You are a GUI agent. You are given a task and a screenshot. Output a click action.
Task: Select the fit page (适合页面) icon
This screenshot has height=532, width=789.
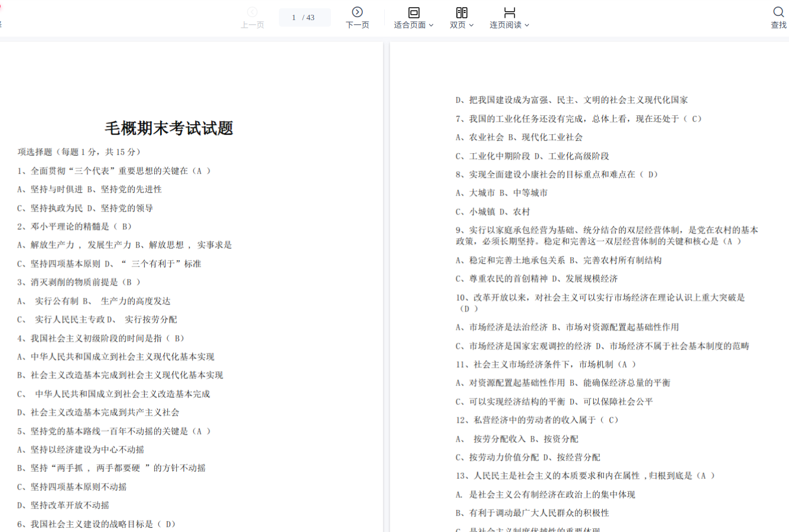point(414,12)
